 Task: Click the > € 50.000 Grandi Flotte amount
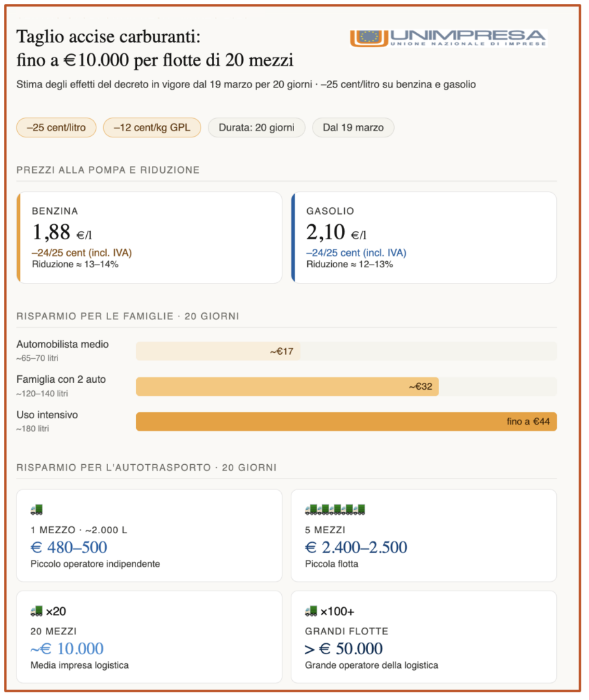pyautogui.click(x=344, y=648)
